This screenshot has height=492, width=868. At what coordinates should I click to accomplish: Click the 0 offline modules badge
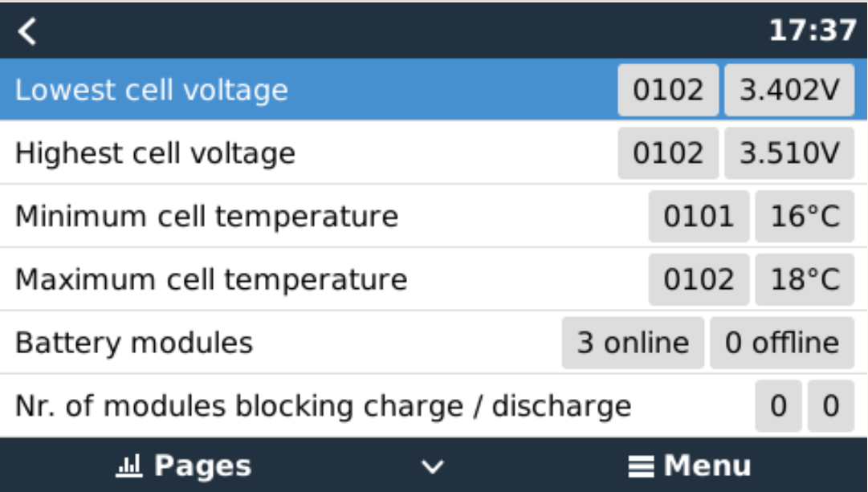pyautogui.click(x=781, y=343)
